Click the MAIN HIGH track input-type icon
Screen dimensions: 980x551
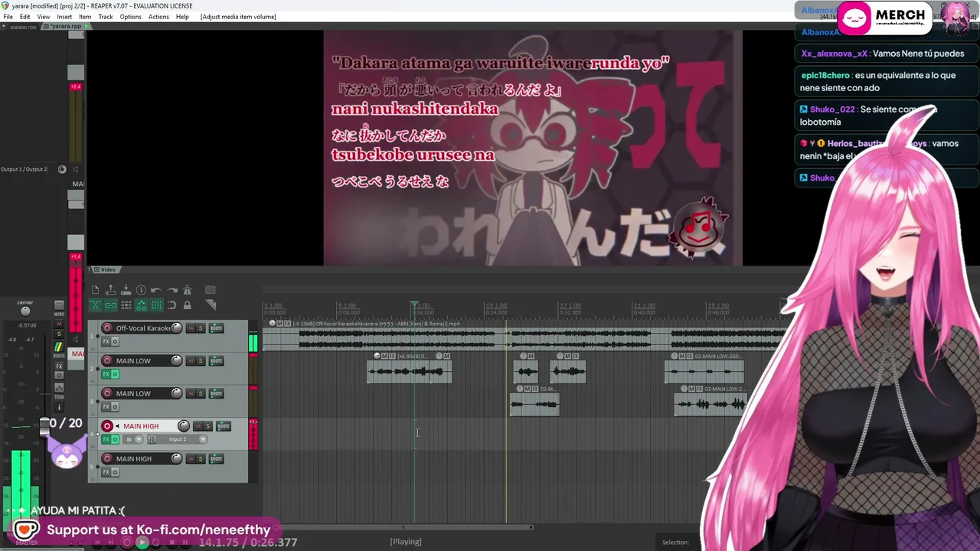(x=152, y=439)
